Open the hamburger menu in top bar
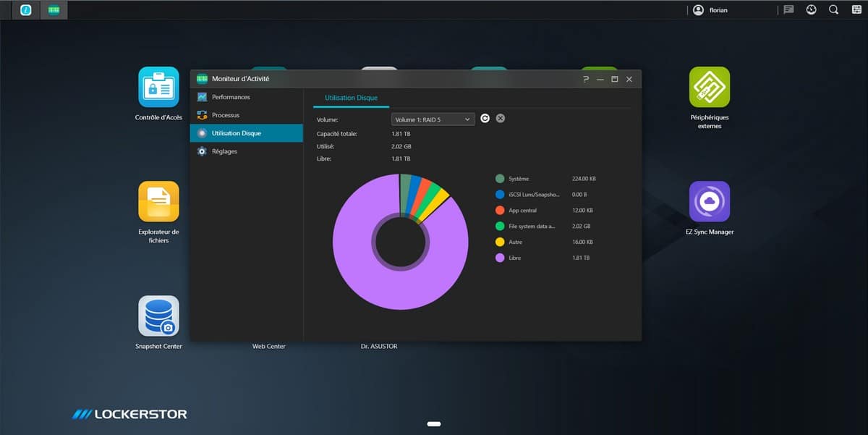Viewport: 868px width, 435px height. point(855,10)
